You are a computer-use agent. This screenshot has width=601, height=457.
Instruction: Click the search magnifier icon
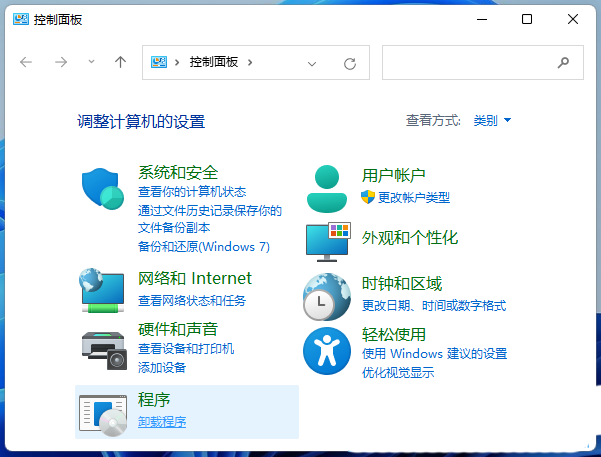pyautogui.click(x=563, y=62)
